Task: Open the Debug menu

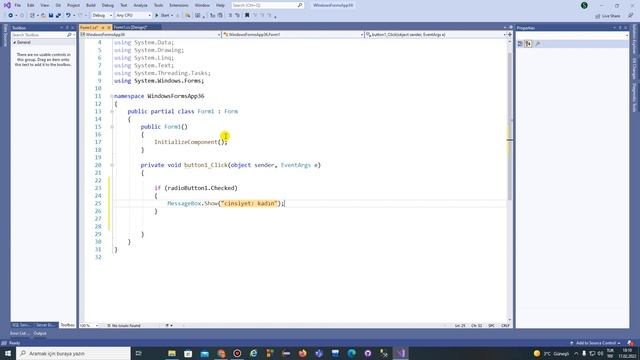Action: (x=108, y=5)
